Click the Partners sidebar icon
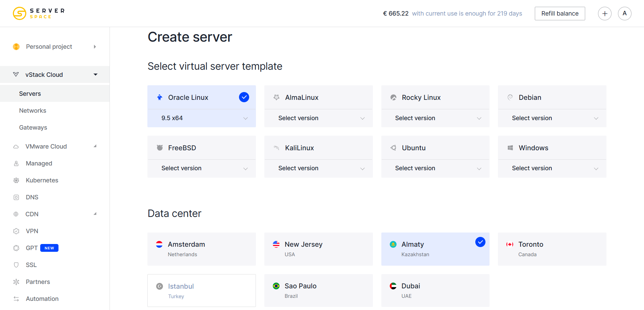644x310 pixels. [16, 282]
